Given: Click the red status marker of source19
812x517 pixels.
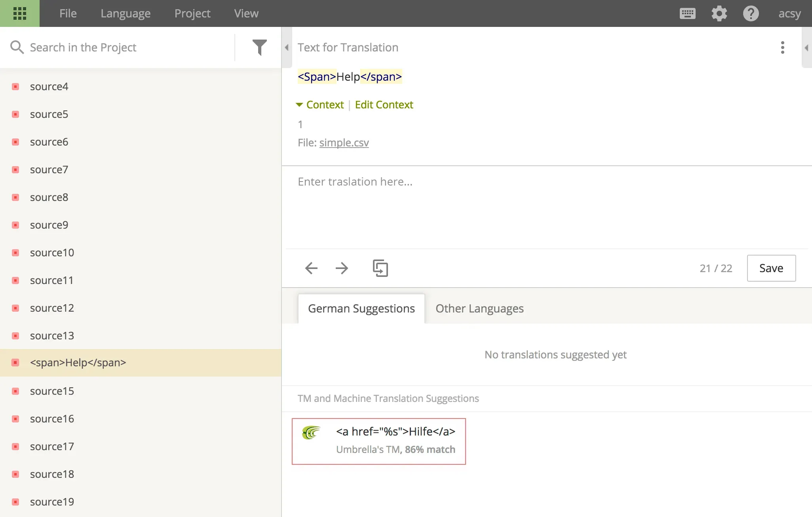Looking at the screenshot, I should [x=15, y=502].
